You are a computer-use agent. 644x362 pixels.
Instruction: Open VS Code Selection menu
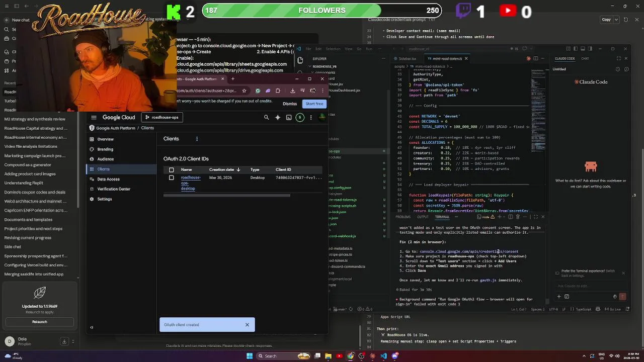click(x=333, y=49)
